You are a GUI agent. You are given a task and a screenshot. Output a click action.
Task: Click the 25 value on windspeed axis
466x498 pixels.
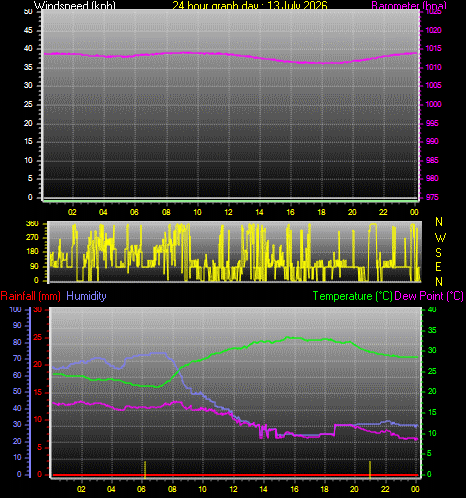point(28,104)
